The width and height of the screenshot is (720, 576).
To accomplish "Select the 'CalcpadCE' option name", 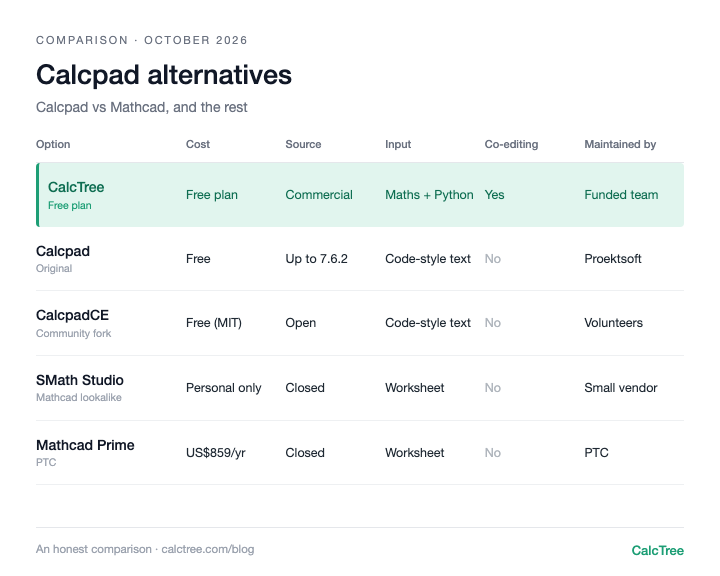I will coord(72,315).
